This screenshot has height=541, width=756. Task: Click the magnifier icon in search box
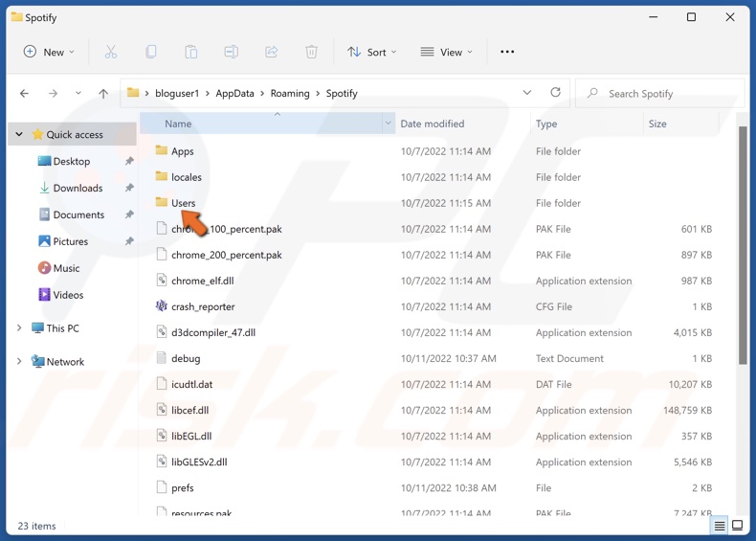coord(592,93)
